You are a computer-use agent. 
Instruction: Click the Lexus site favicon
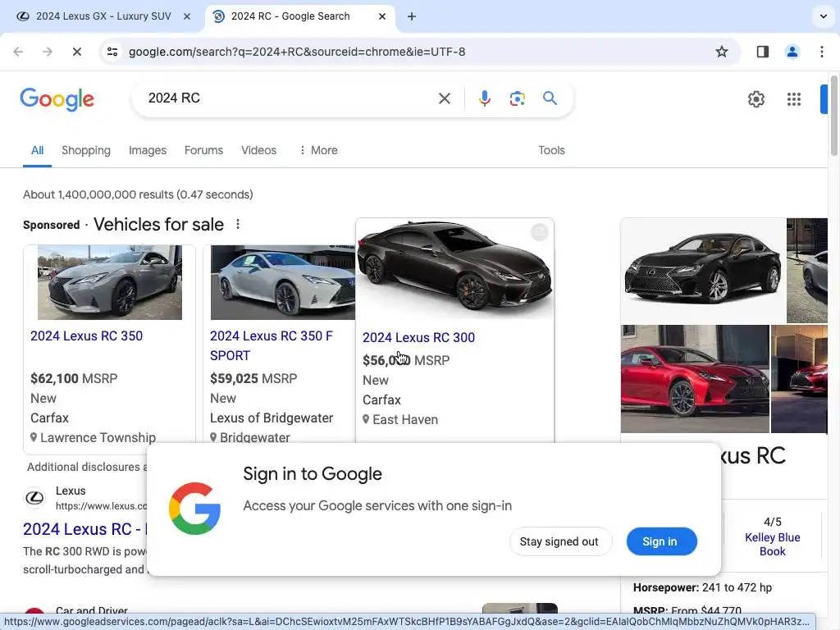pos(34,498)
